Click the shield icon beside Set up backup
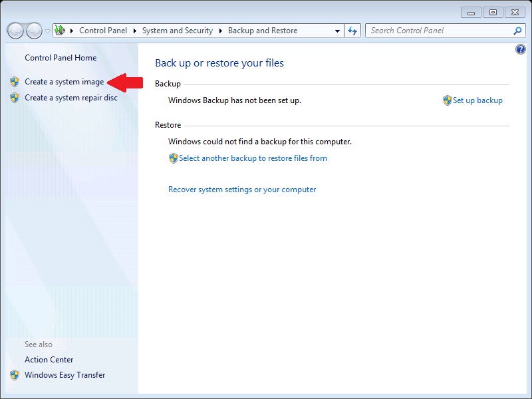 [x=448, y=100]
